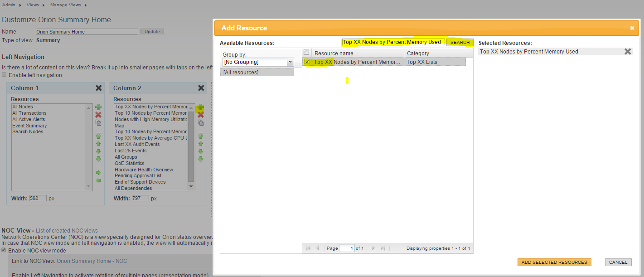
Task: Enable left navigation checkbox
Action: [x=5, y=75]
